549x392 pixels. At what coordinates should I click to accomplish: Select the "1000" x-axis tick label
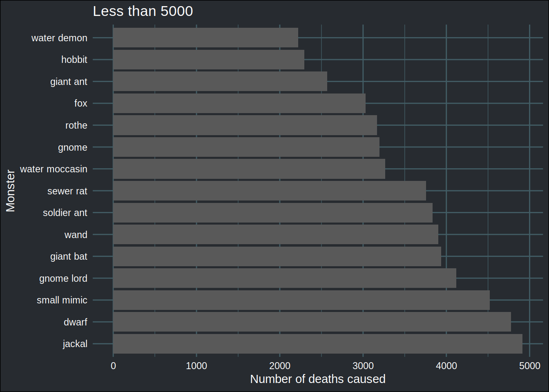196,366
